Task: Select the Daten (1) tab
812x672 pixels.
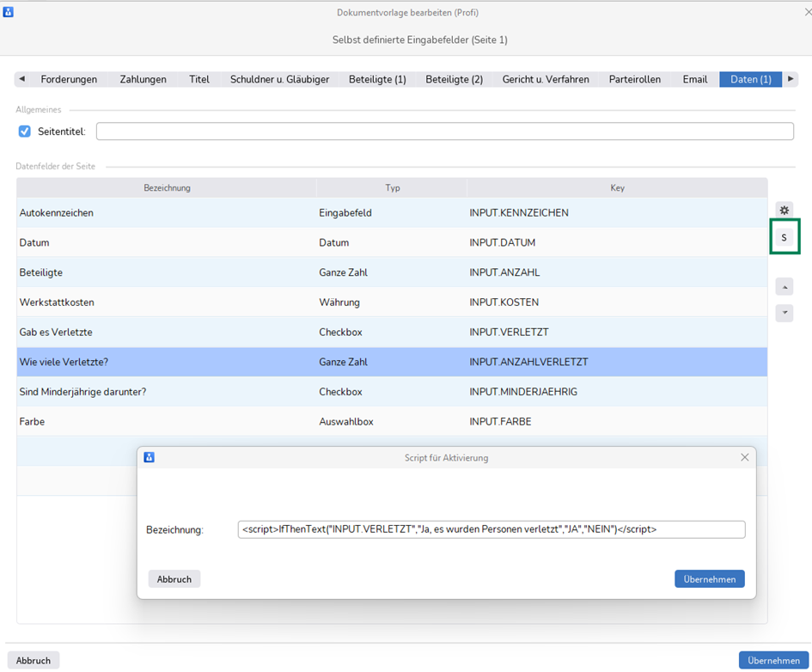Action: pos(751,79)
